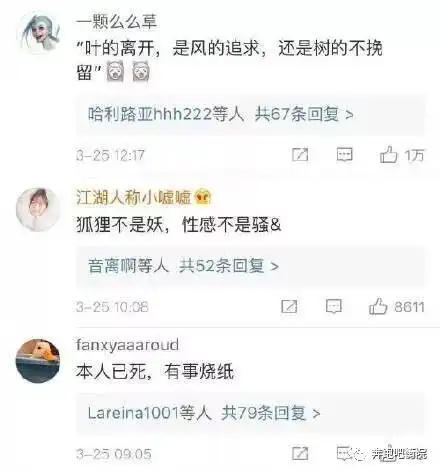Open reply box for 一颗么么草's comment
Screen dimensions: 440x473
click(x=344, y=155)
